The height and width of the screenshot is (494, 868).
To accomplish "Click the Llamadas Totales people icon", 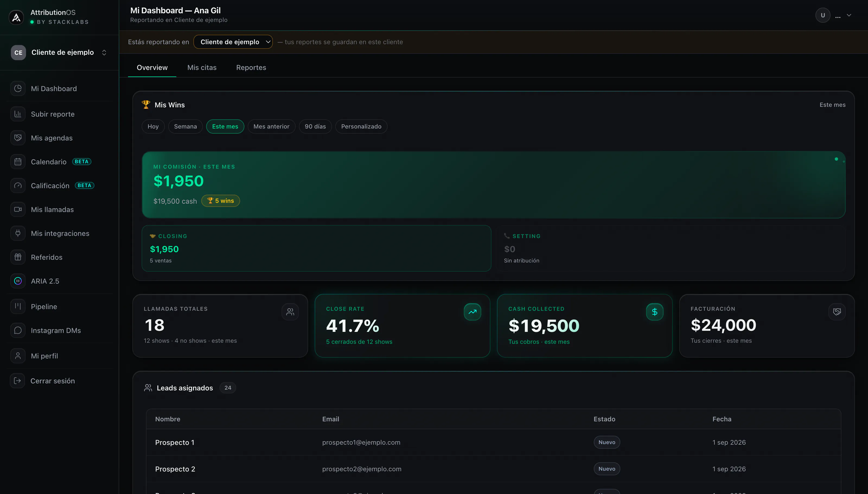I will (290, 312).
